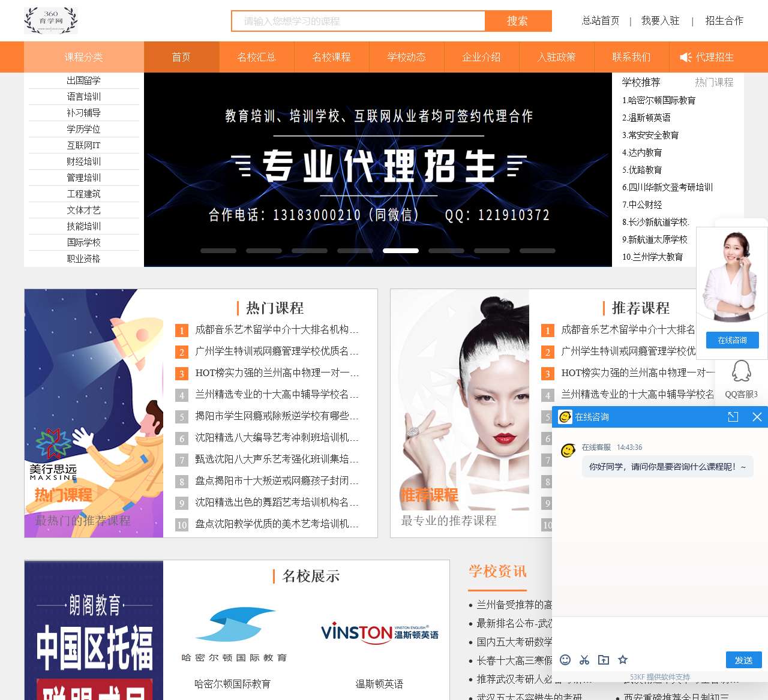Click the blue 在线咨询 button

(733, 340)
